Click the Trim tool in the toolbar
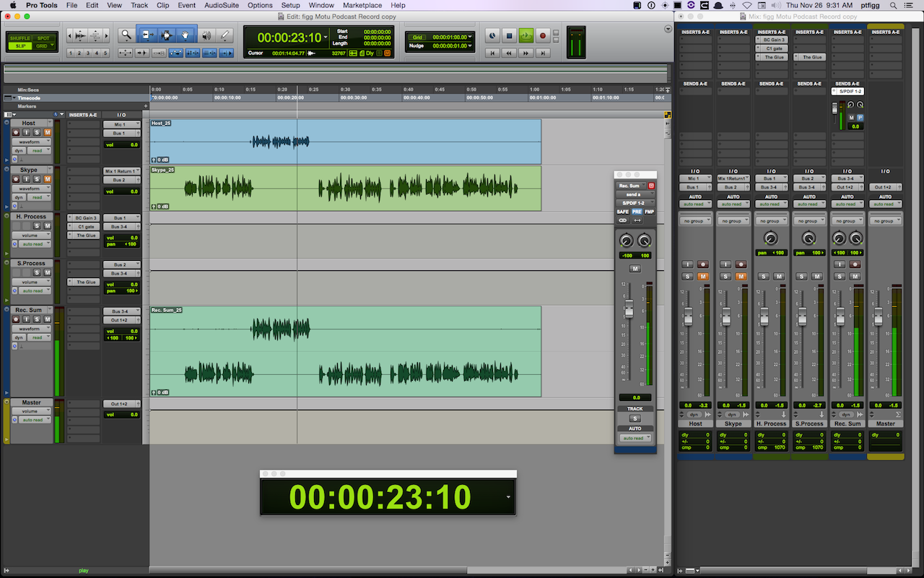The width and height of the screenshot is (924, 578). click(x=147, y=35)
